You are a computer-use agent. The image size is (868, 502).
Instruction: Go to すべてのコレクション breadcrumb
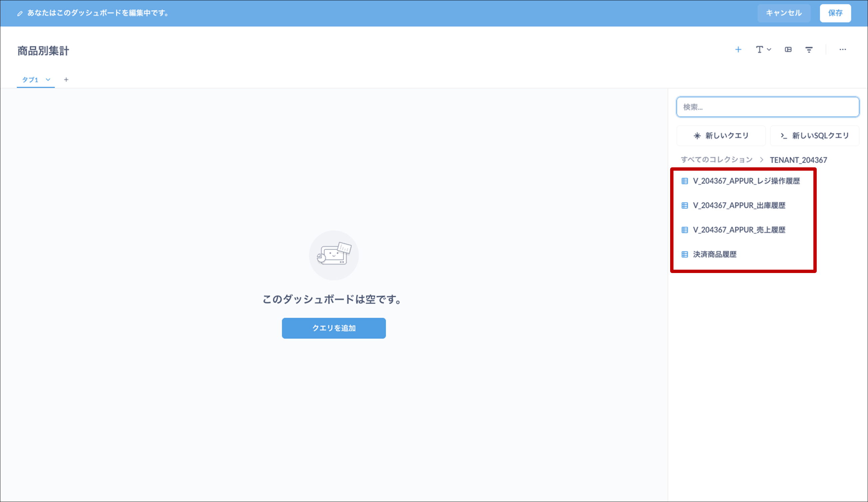coord(716,160)
